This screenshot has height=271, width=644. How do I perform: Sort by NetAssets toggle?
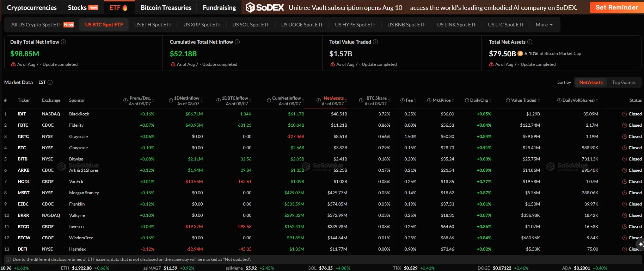(x=591, y=82)
